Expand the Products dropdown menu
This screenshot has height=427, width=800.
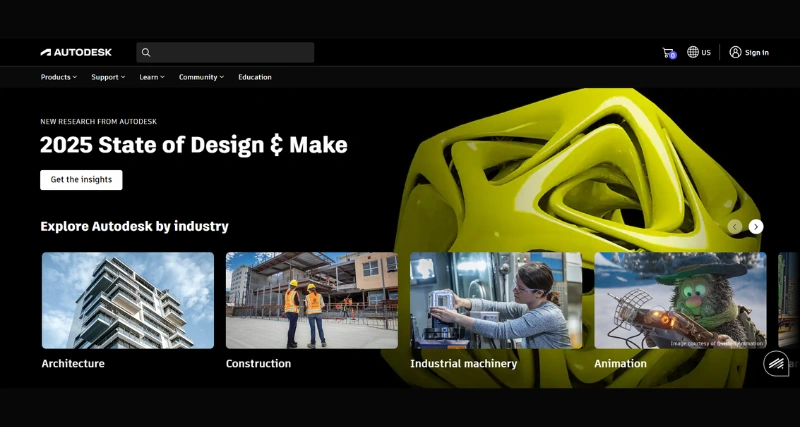(x=58, y=77)
